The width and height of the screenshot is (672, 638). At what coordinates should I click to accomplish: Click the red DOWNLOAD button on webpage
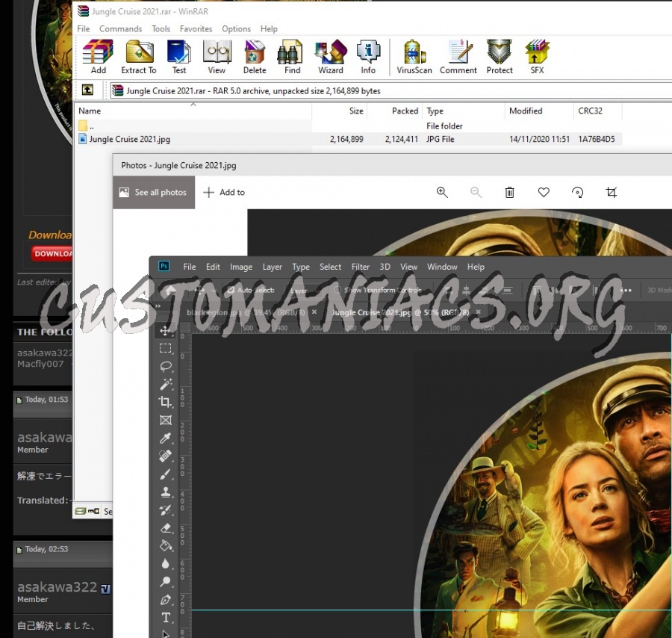coord(52,254)
